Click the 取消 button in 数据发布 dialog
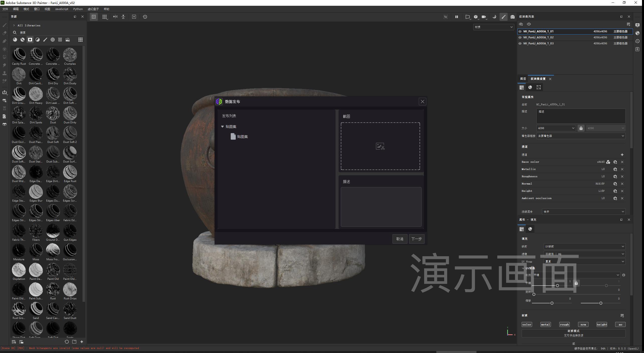Viewport: 644px width, 353px height. pos(400,239)
